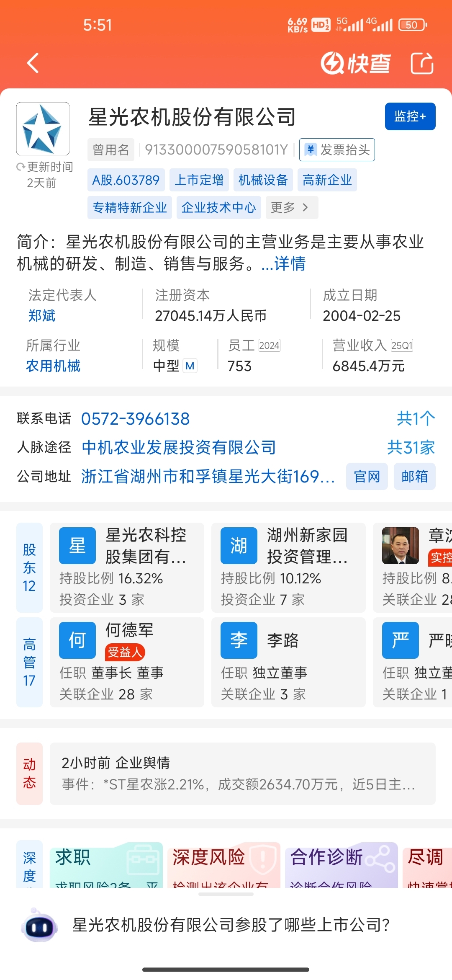Tap the 受益人 badge on 何德军
This screenshot has width=452, height=980.
(125, 652)
